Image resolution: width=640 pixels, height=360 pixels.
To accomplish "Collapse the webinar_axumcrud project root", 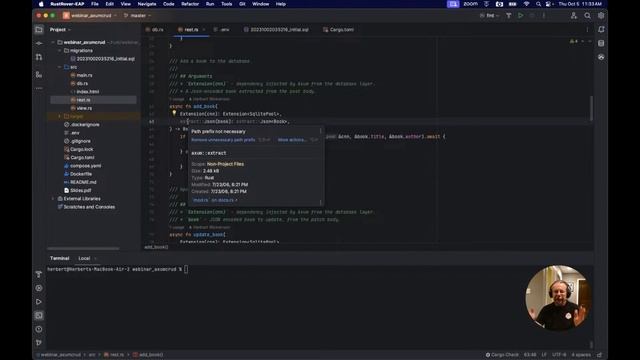I will tap(53, 42).
